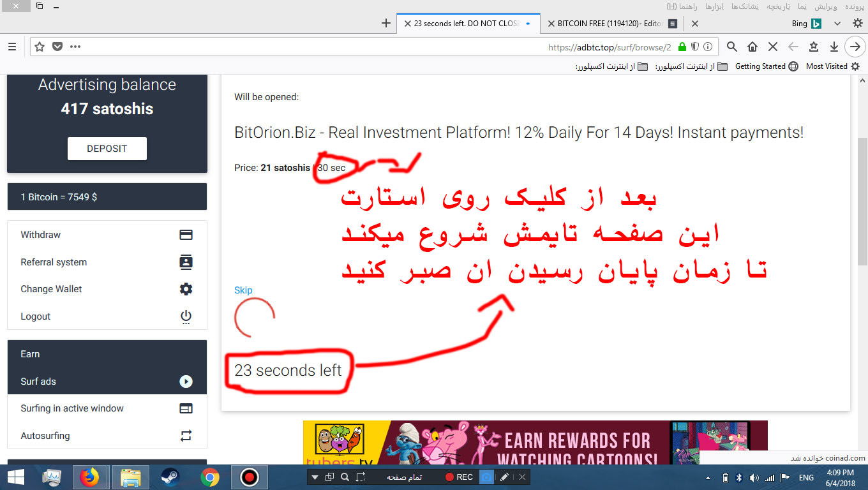Click the window icon beside Surfing in active window

pyautogui.click(x=186, y=408)
